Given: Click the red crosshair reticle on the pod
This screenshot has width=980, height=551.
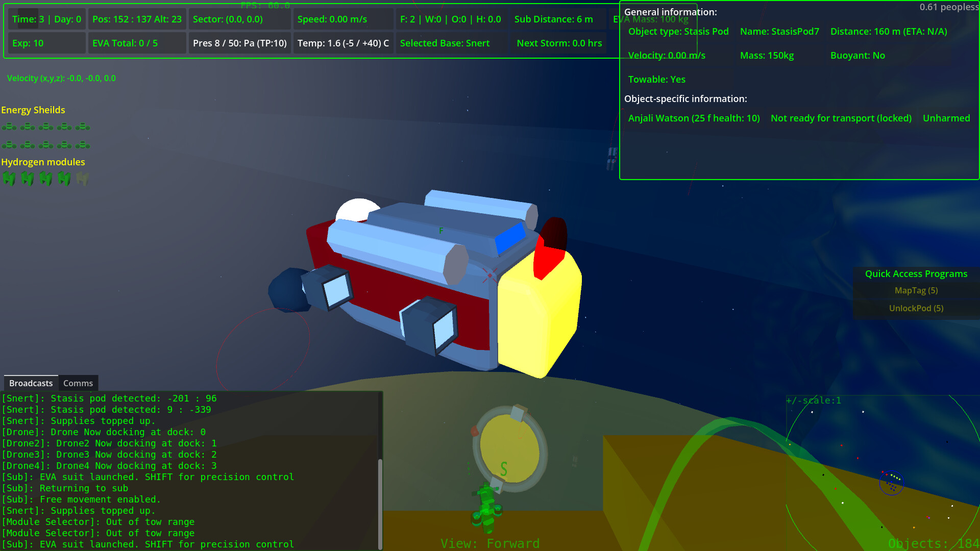Looking at the screenshot, I should (x=489, y=275).
